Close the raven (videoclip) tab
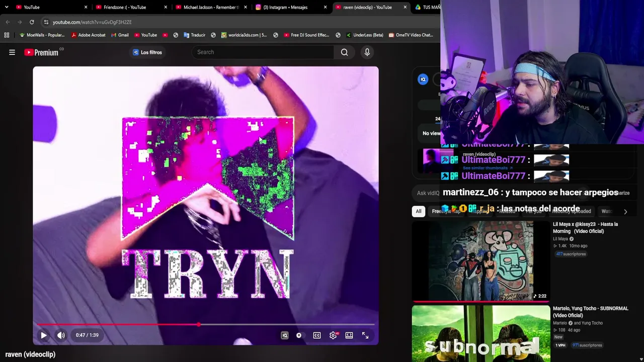644x362 pixels. click(x=405, y=7)
